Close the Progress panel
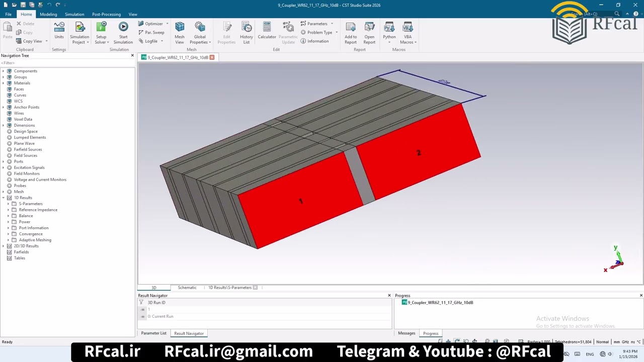The image size is (644, 362). [x=641, y=296]
